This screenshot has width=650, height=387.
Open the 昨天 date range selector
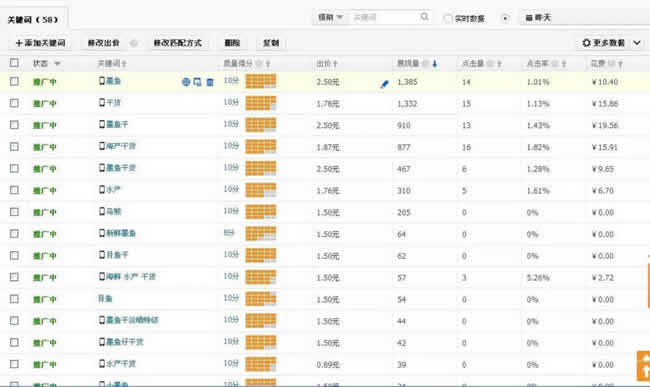(x=585, y=18)
